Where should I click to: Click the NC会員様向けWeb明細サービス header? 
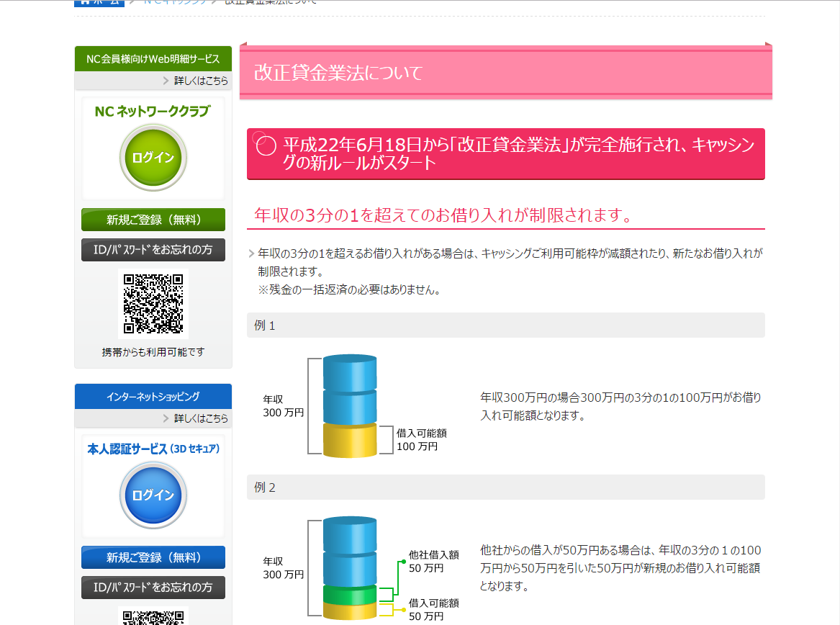[x=153, y=59]
